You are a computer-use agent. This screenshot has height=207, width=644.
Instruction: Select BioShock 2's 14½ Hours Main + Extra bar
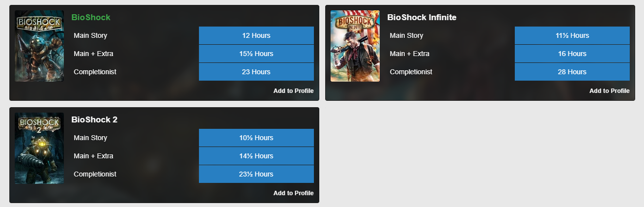(256, 156)
